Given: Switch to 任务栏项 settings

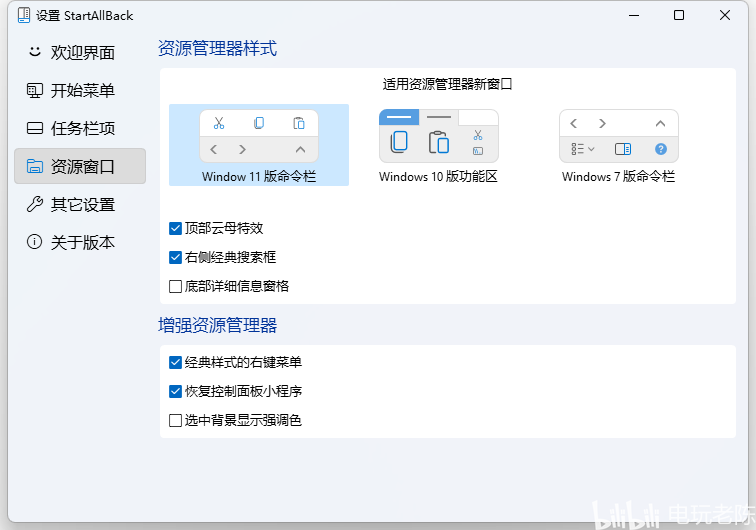Looking at the screenshot, I should pyautogui.click(x=80, y=128).
